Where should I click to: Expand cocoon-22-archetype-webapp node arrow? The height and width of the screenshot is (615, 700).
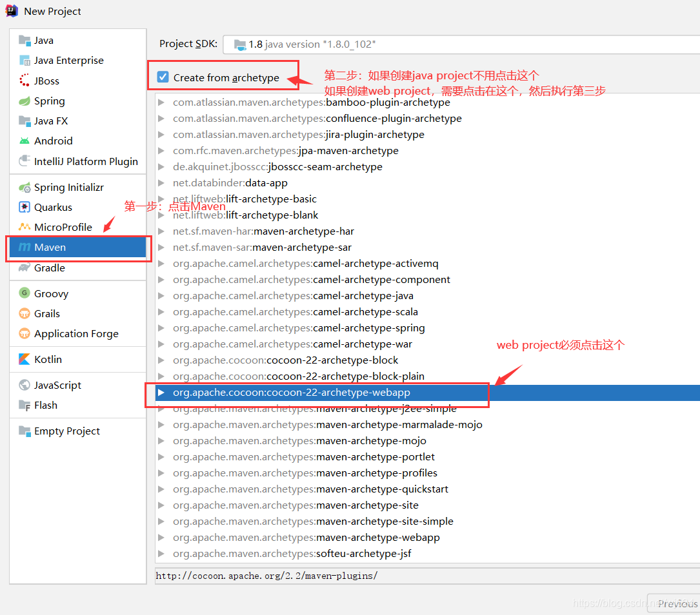click(x=161, y=393)
